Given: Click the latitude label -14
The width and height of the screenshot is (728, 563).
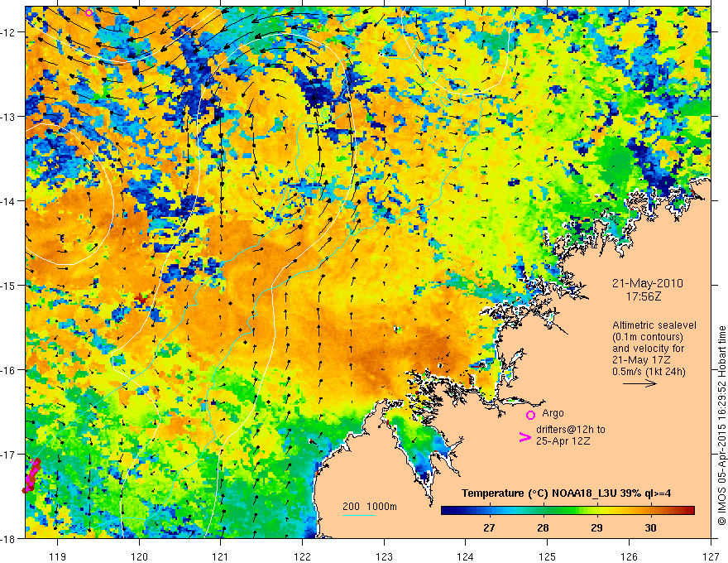Looking at the screenshot, I should coord(9,201).
